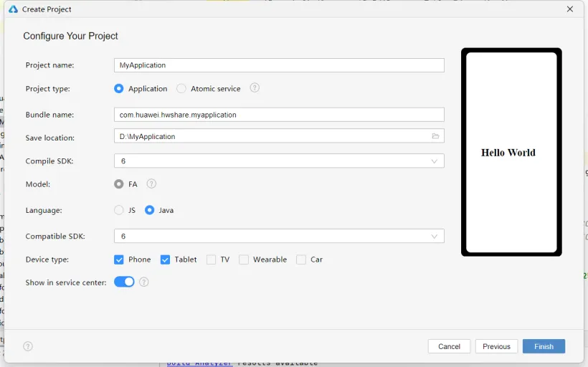588x367 pixels.
Task: Click the help icon next to Atomic service
Action: click(255, 88)
